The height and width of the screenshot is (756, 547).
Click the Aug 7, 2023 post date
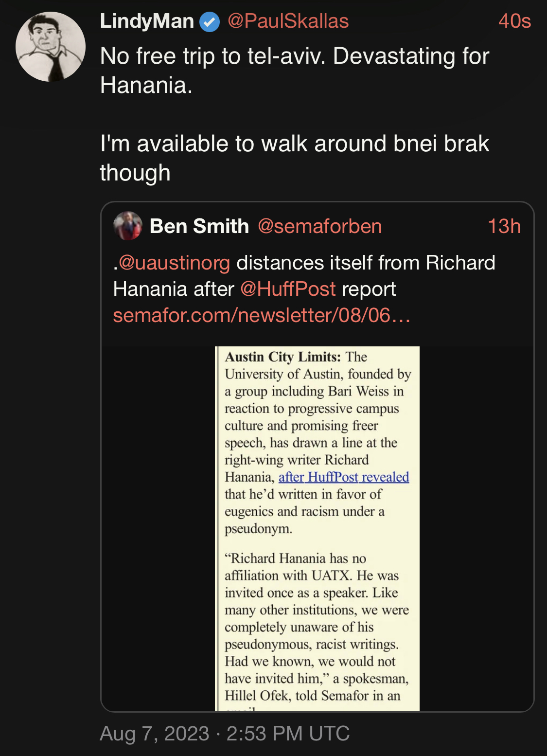pos(154,734)
